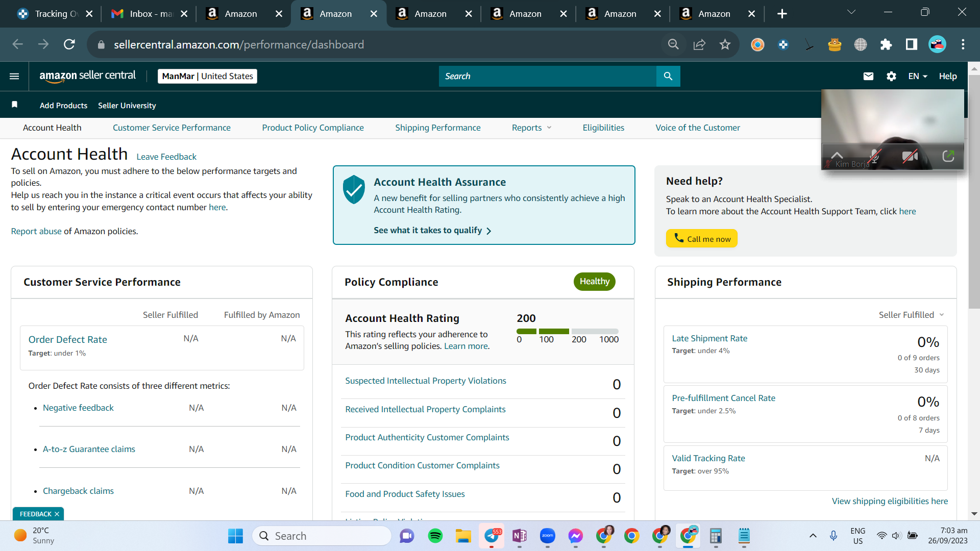
Task: Open Late Shipment Rate details
Action: coord(709,338)
